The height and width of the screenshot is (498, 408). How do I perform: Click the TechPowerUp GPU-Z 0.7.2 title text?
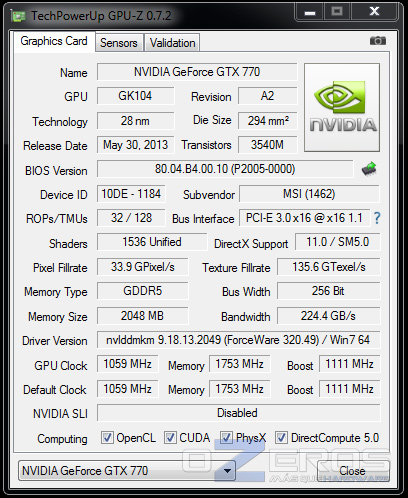[x=101, y=16]
